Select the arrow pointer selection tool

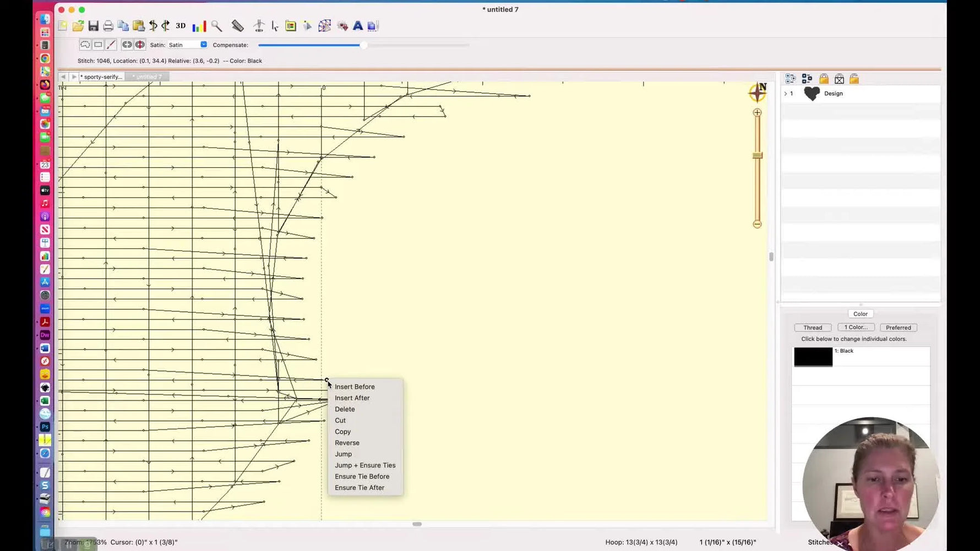tap(275, 26)
